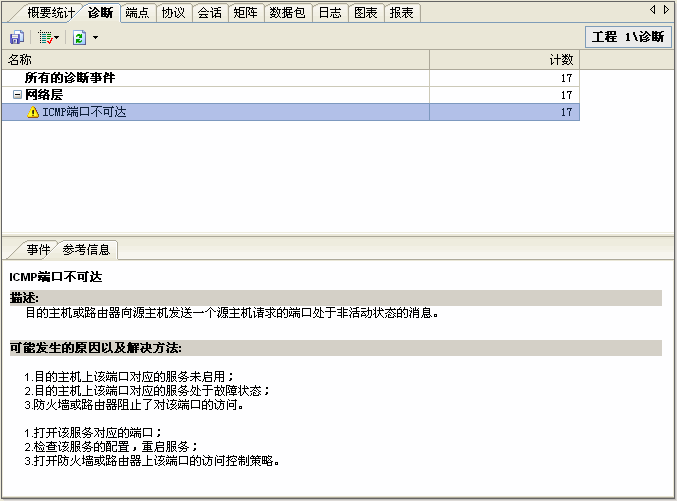Click the save/export diagnosis icon
Image resolution: width=677 pixels, height=501 pixels.
tap(16, 38)
